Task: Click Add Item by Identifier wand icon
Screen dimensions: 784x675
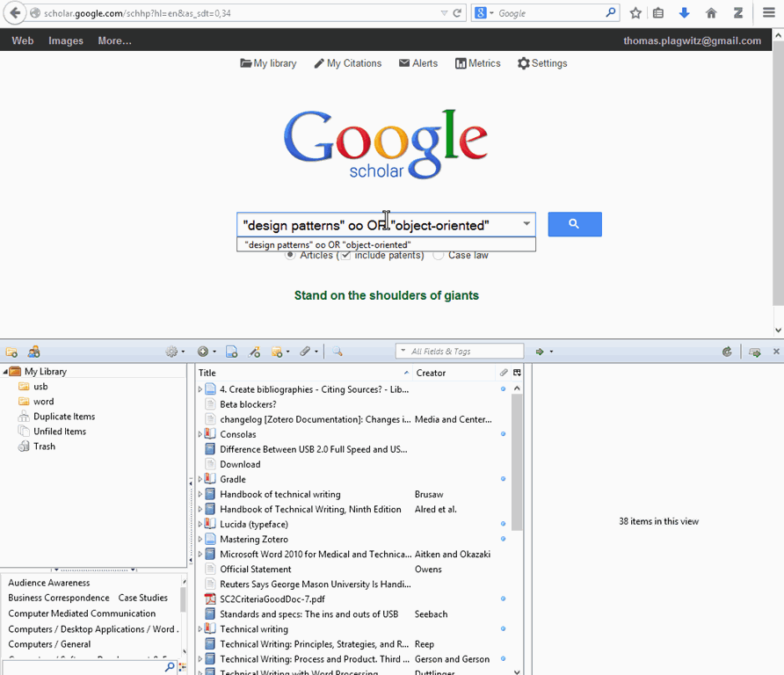Action: click(255, 352)
